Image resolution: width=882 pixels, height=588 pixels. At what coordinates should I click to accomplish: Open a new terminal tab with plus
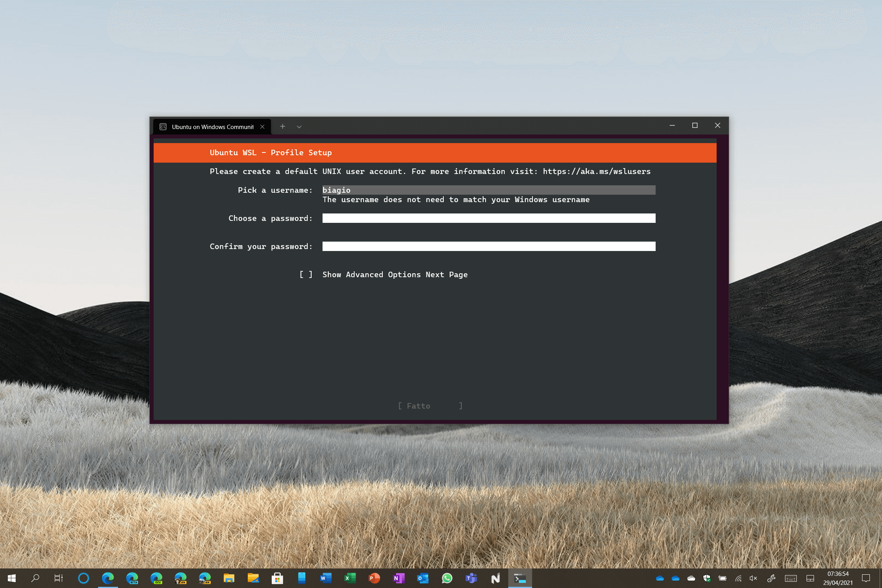283,126
